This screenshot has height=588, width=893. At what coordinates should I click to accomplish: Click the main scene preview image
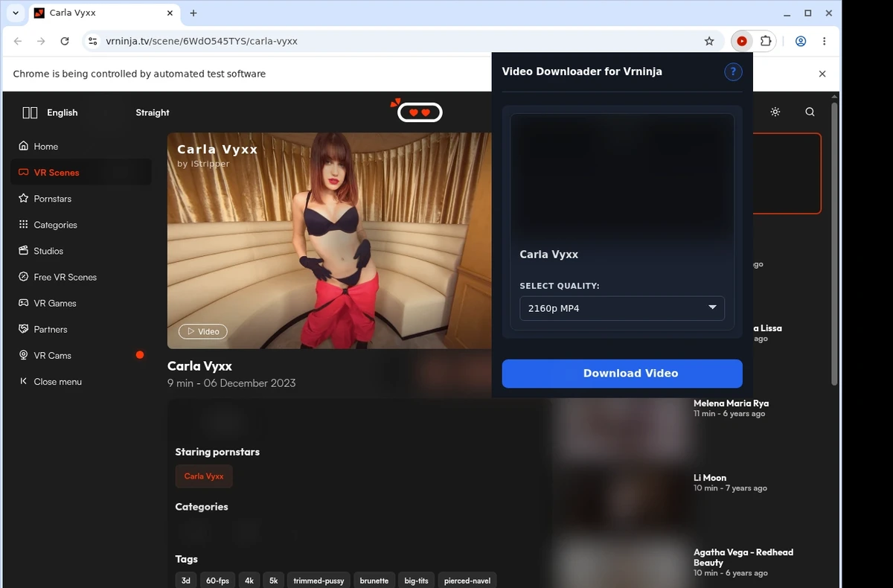329,240
